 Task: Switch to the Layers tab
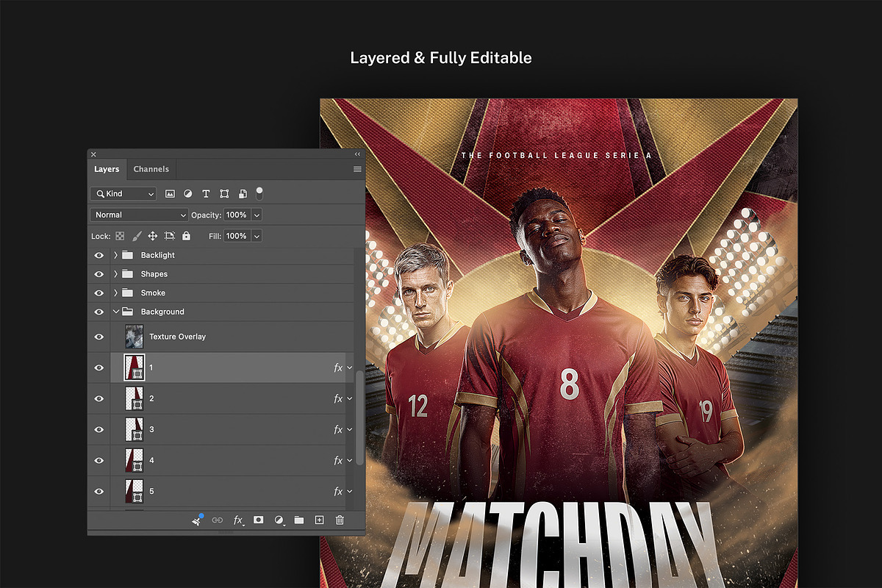107,169
